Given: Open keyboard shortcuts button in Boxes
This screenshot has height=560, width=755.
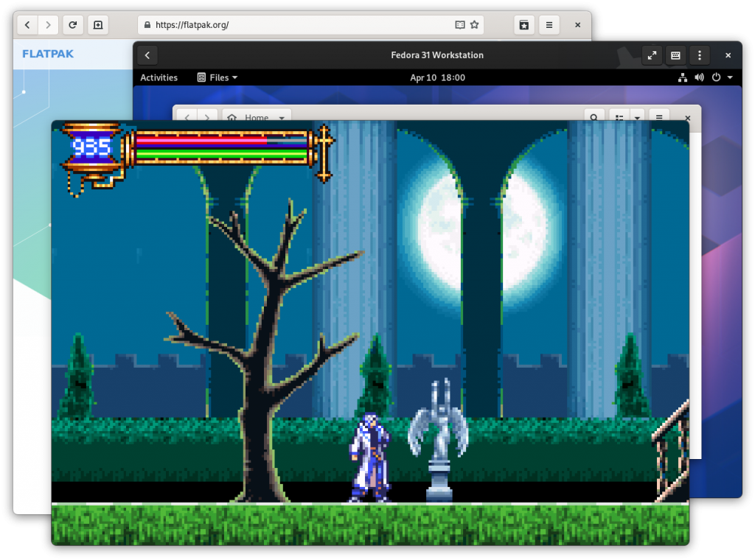Looking at the screenshot, I should tap(675, 55).
